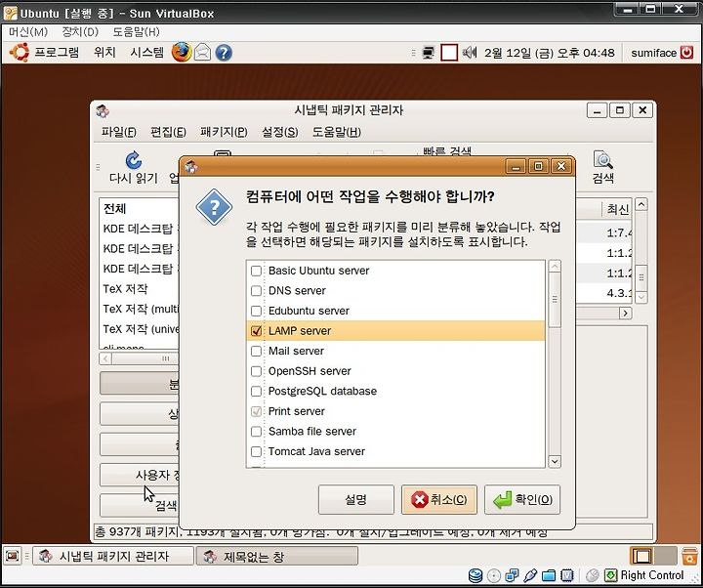
Task: Open the VirtualBox 장치(D) menu
Action: pyautogui.click(x=80, y=32)
